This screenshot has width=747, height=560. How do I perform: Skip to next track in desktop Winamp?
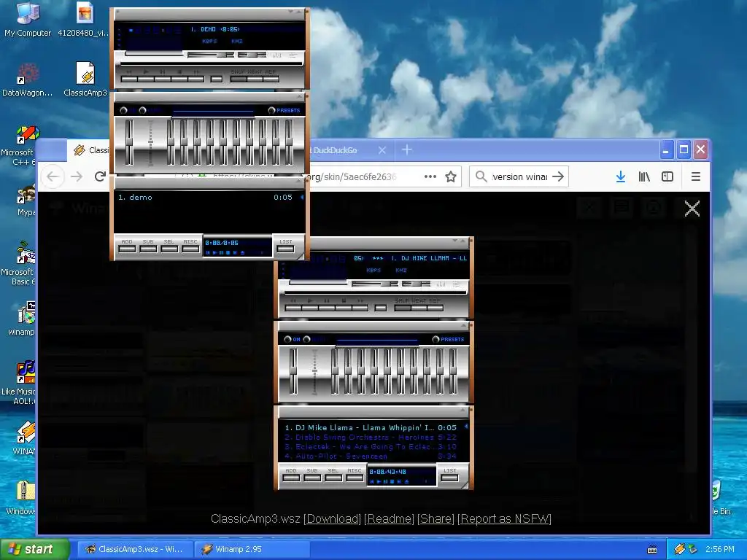[196, 79]
